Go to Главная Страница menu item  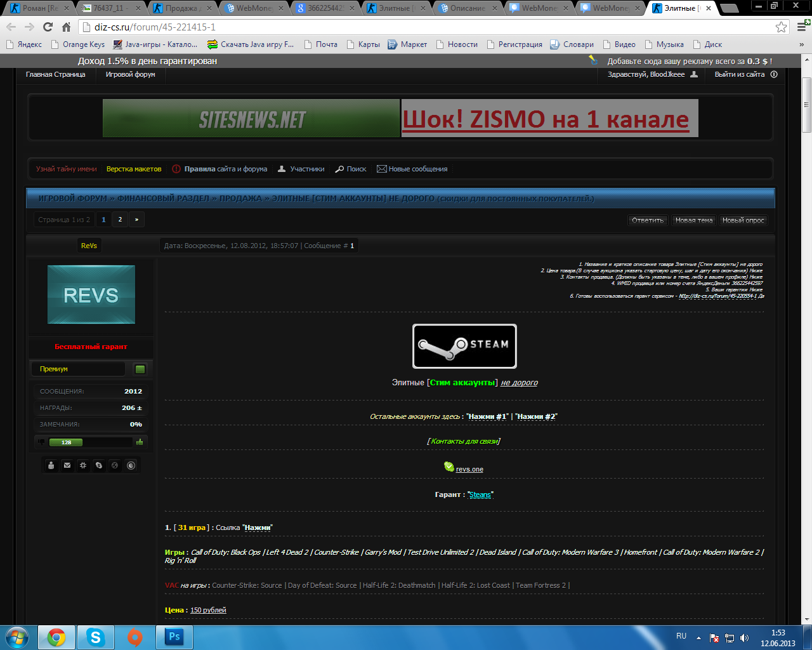[x=56, y=74]
